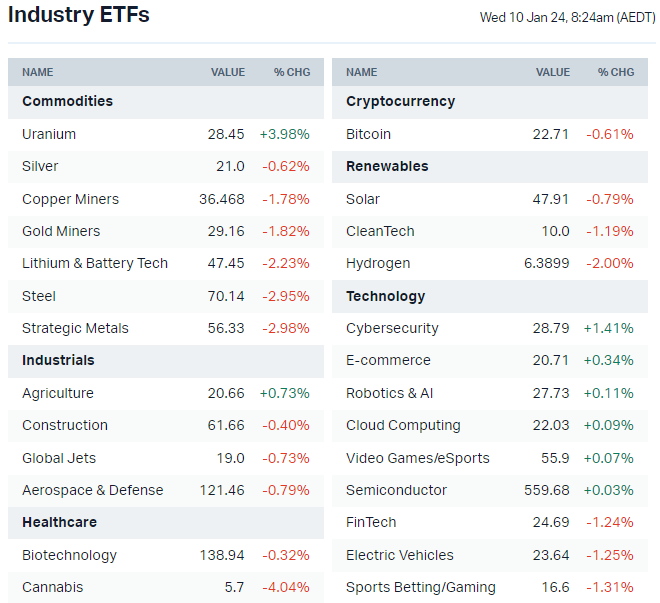
Task: Open Copper Miners ETF link
Action: 70,199
